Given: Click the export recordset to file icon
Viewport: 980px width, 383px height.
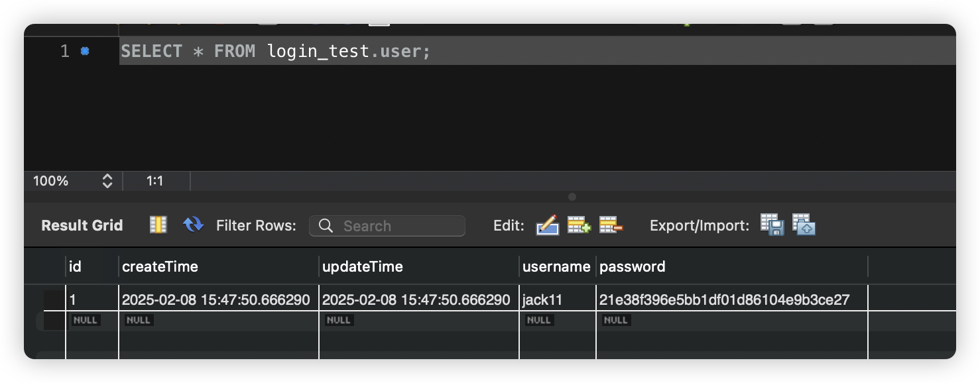Looking at the screenshot, I should (772, 225).
